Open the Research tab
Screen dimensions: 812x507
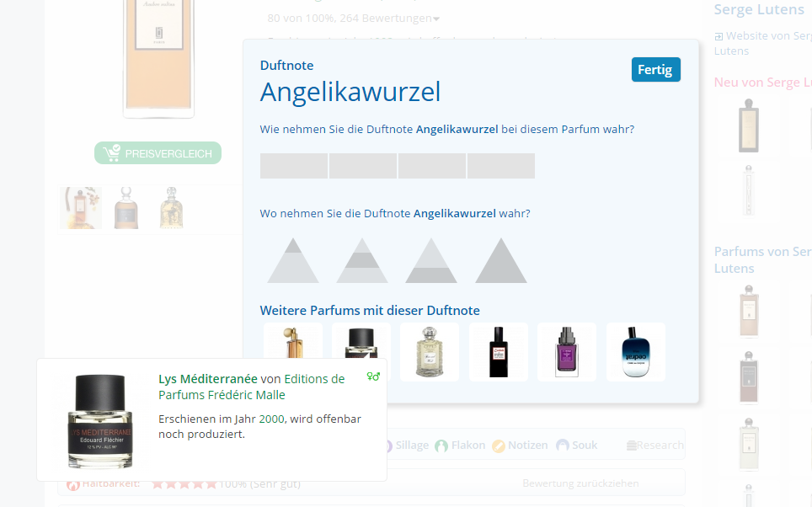click(x=654, y=446)
